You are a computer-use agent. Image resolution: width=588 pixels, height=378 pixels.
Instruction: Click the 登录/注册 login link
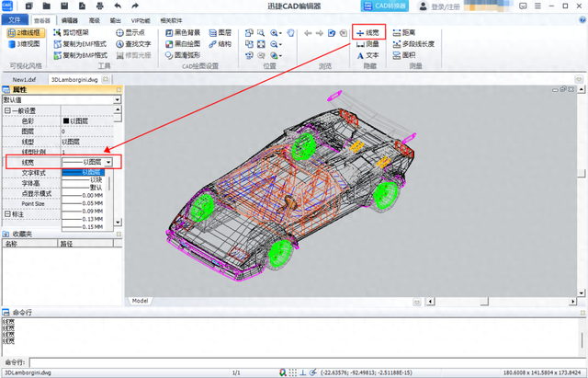(x=446, y=6)
